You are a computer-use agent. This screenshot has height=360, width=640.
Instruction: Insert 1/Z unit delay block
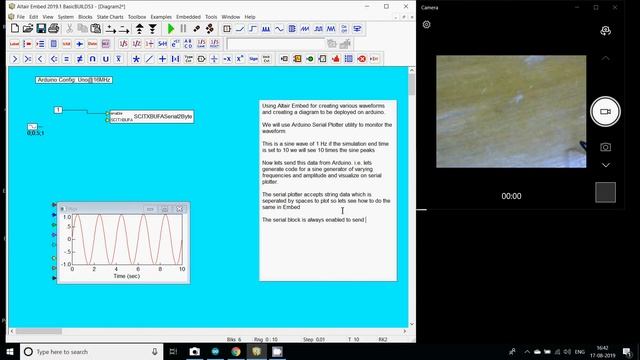point(136,44)
